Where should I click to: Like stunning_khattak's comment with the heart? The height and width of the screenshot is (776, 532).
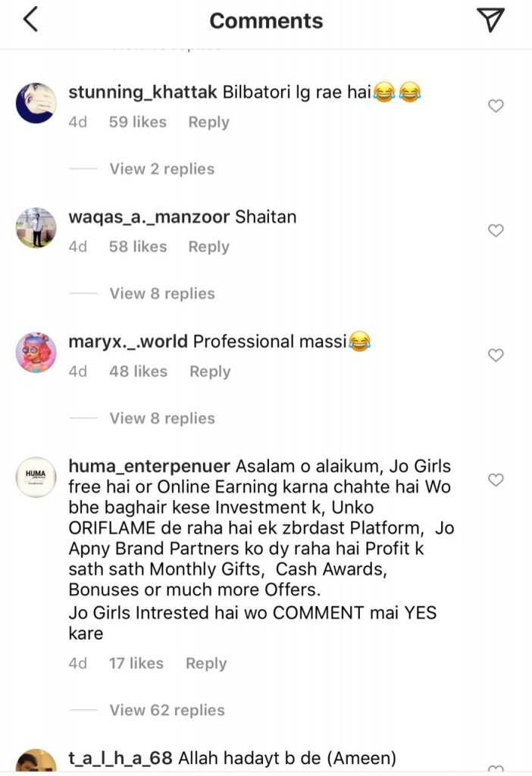[496, 106]
